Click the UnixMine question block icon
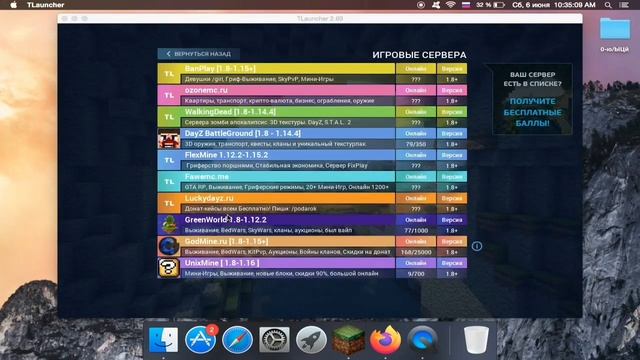The width and height of the screenshot is (640, 360). 169,268
